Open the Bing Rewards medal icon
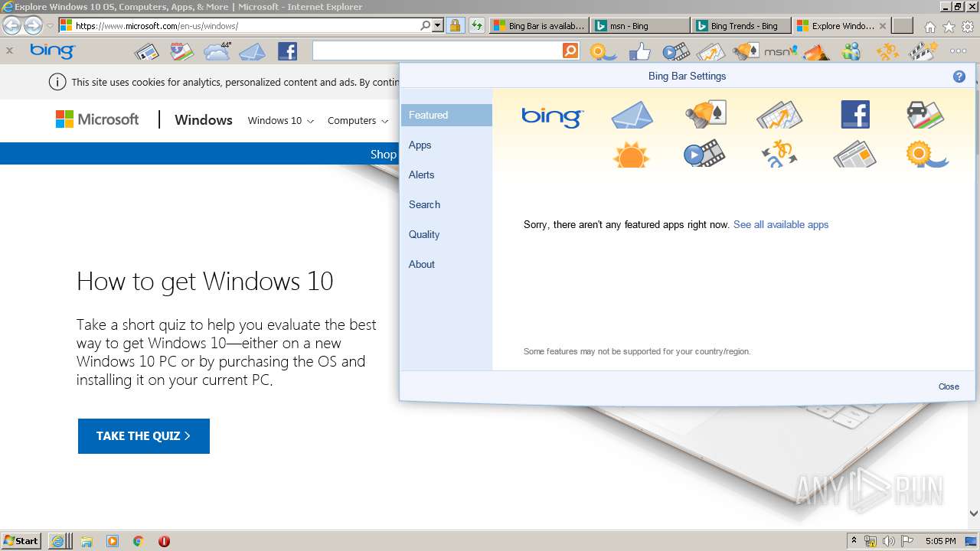Screen dimensions: 980x551 (x=603, y=52)
